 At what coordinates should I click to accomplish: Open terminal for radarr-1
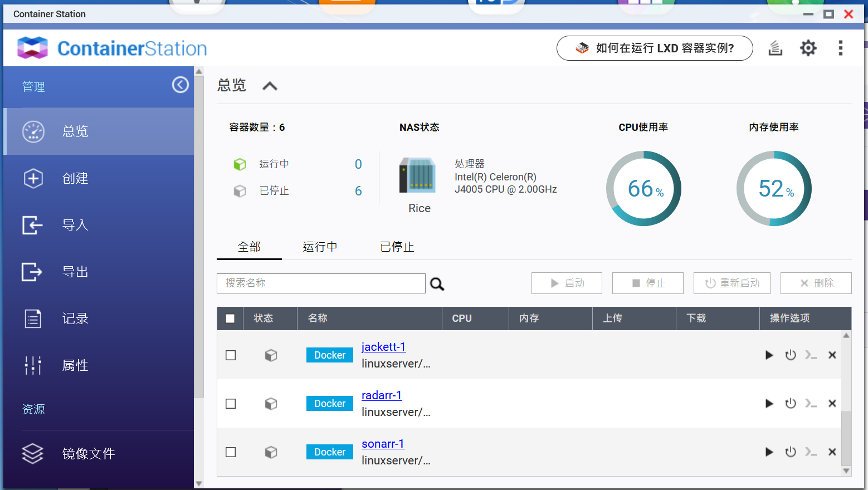click(811, 403)
